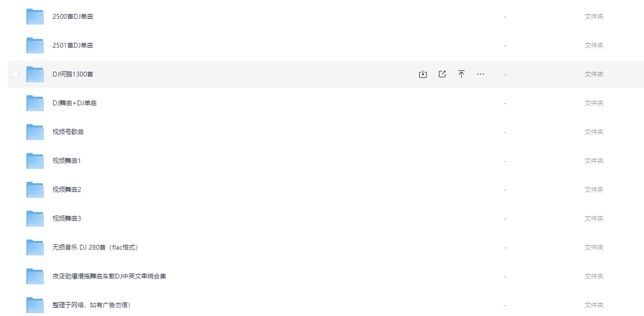Viewport: 644px width, 316px height.
Task: Click the DJ舞曲+DJ单曲 folder icon
Action: 35,103
